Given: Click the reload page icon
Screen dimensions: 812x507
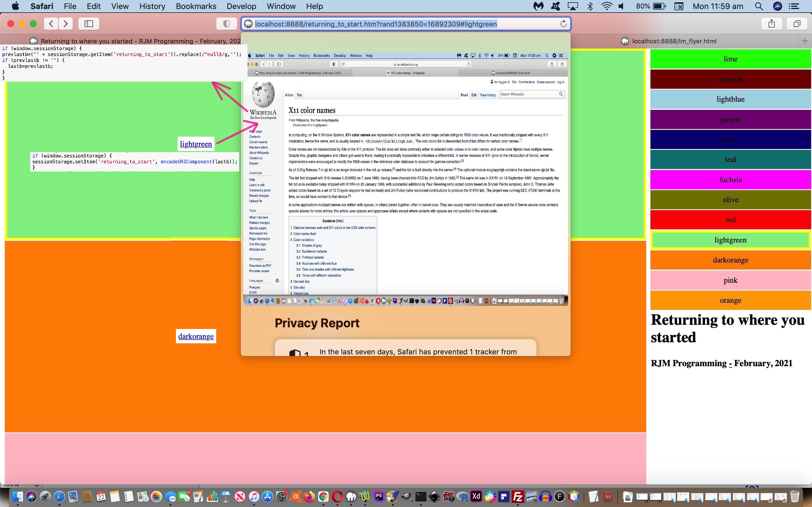Looking at the screenshot, I should tap(563, 24).
